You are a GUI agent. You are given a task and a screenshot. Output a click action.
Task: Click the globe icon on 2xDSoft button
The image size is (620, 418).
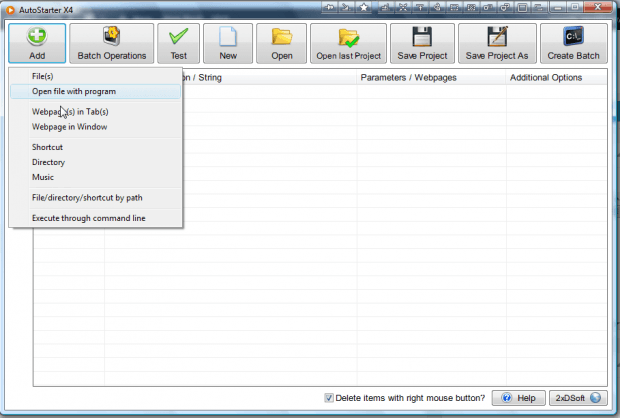(x=595, y=397)
